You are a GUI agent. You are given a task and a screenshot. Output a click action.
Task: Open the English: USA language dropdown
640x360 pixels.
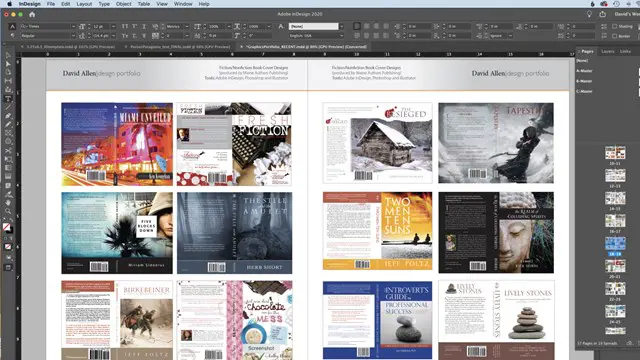pos(341,36)
